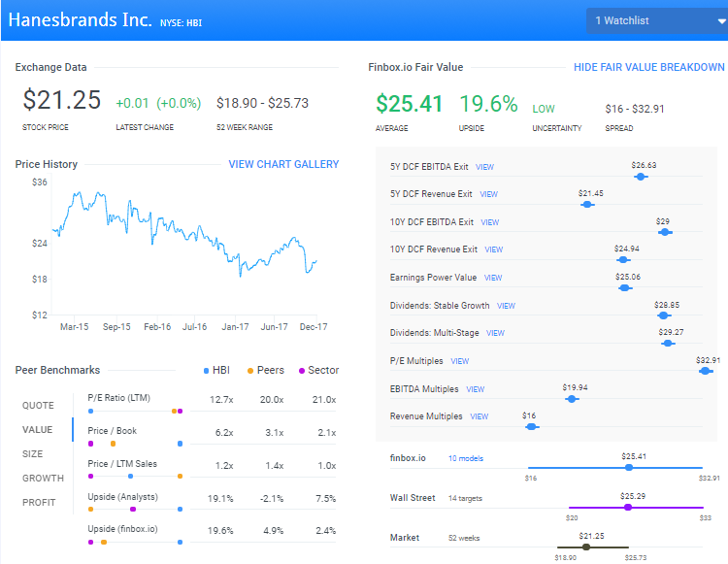This screenshot has width=728, height=564.
Task: Click the orange Peers dot under Upside (finbox.io)
Action: [104, 543]
